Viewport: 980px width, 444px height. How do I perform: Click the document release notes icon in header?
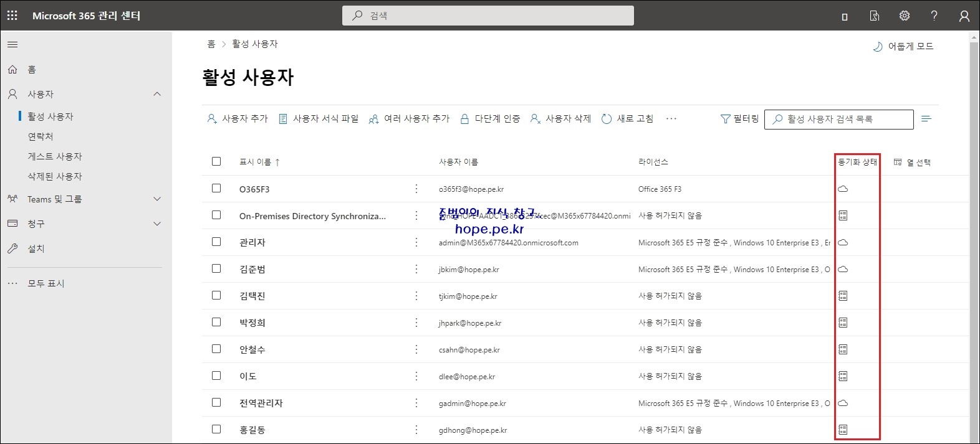875,16
